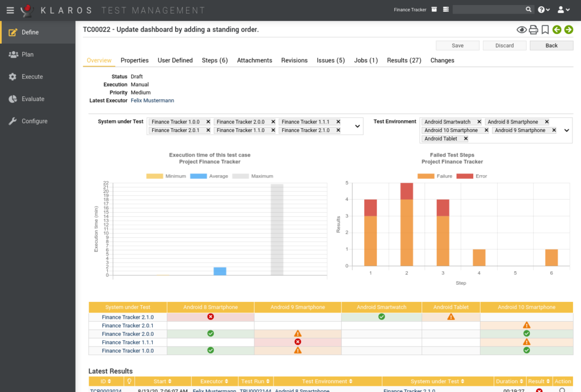
Task: Remove Finance Tracker 1.1.0 filter tag
Action: (x=273, y=130)
